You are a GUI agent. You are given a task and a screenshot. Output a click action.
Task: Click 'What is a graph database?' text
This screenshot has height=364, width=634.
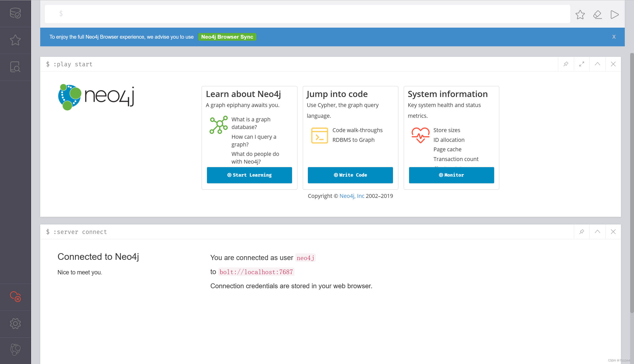click(251, 123)
